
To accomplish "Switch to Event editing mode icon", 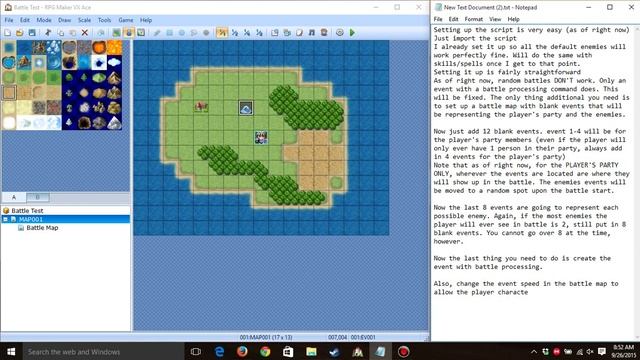I will [129, 33].
